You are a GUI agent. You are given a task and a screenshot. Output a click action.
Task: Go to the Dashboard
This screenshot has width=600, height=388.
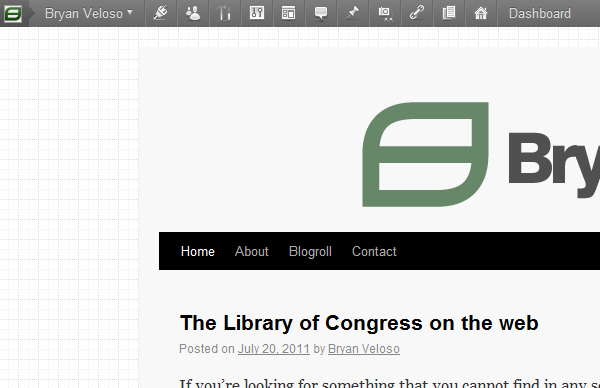[x=540, y=13]
